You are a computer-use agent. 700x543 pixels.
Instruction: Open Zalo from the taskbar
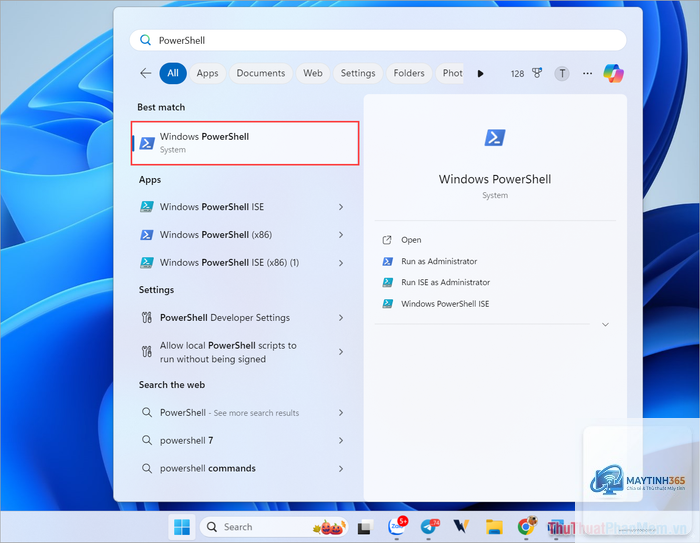click(396, 526)
